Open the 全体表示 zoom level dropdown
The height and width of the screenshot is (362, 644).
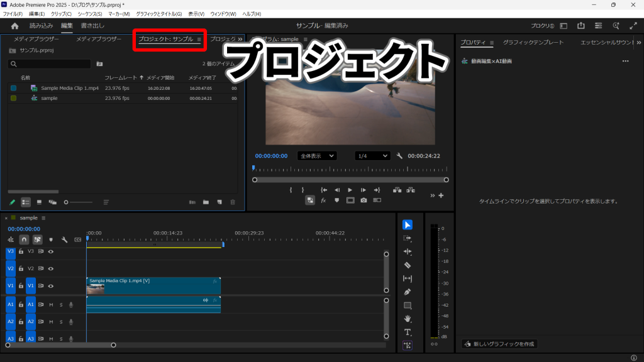[316, 156]
